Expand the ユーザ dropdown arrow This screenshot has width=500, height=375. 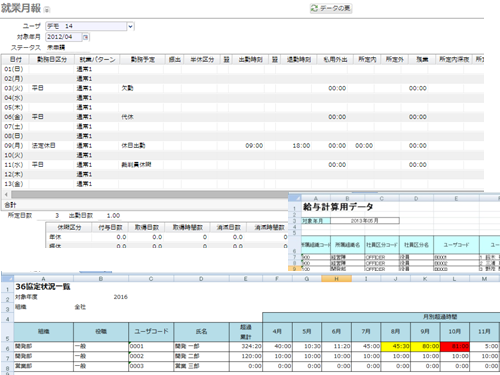[x=131, y=26]
